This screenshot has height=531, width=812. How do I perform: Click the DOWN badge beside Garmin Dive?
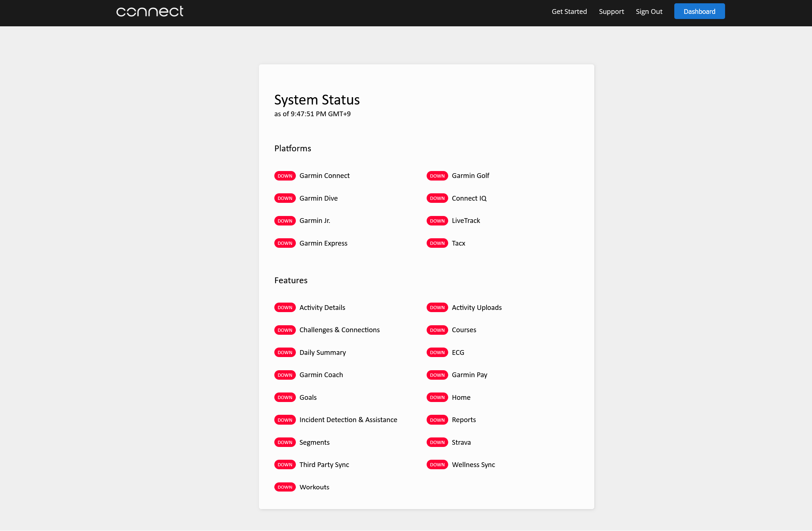coord(285,198)
